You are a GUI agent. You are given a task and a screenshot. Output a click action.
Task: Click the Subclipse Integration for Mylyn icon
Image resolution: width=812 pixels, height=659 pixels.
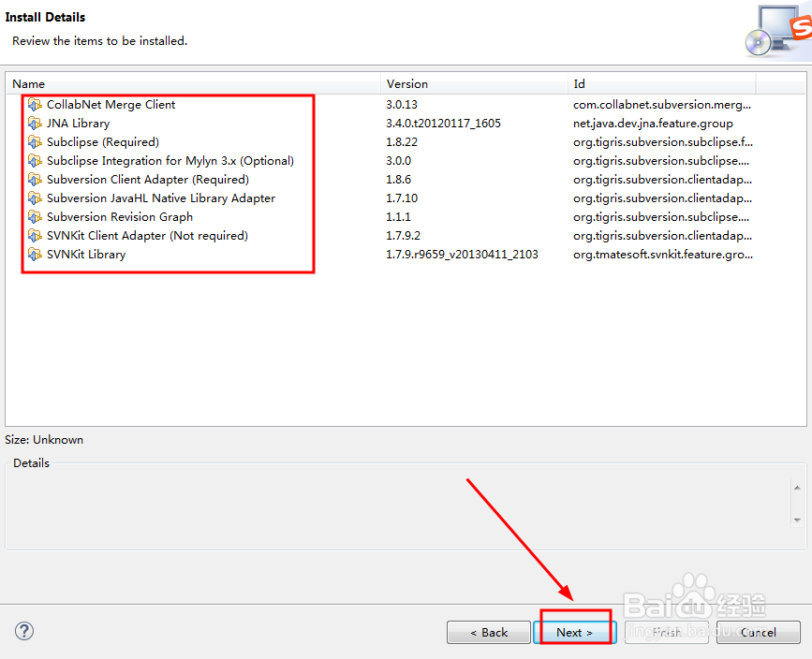tap(35, 161)
